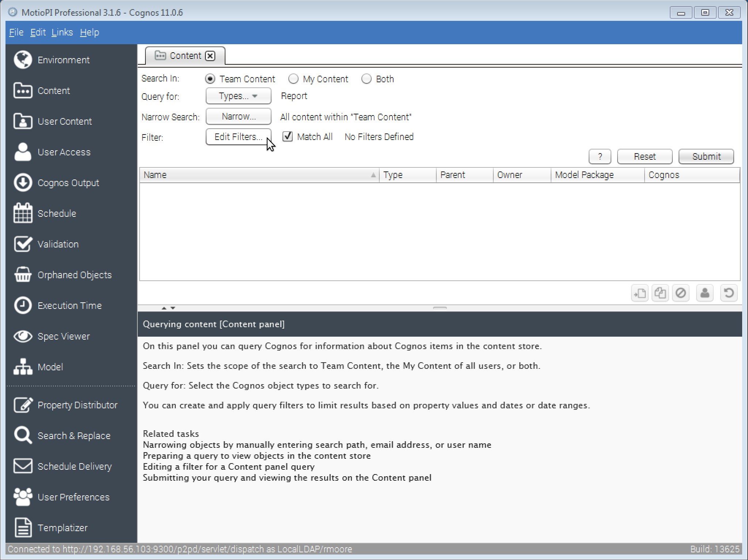Click the user silhouette icon below the results
This screenshot has width=748, height=560.
705,293
